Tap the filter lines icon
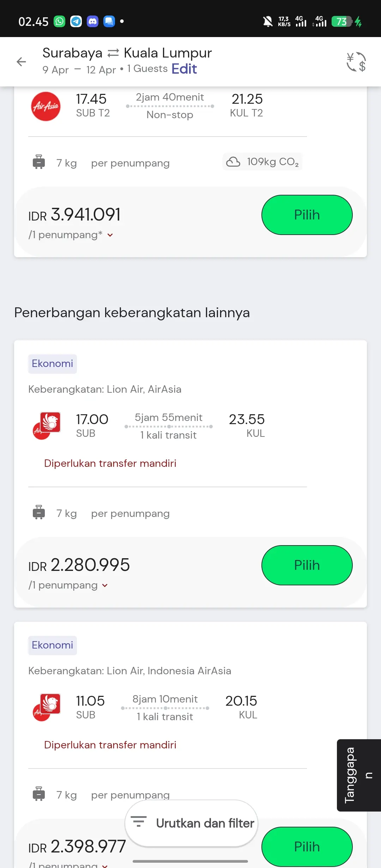The height and width of the screenshot is (868, 381). (139, 821)
